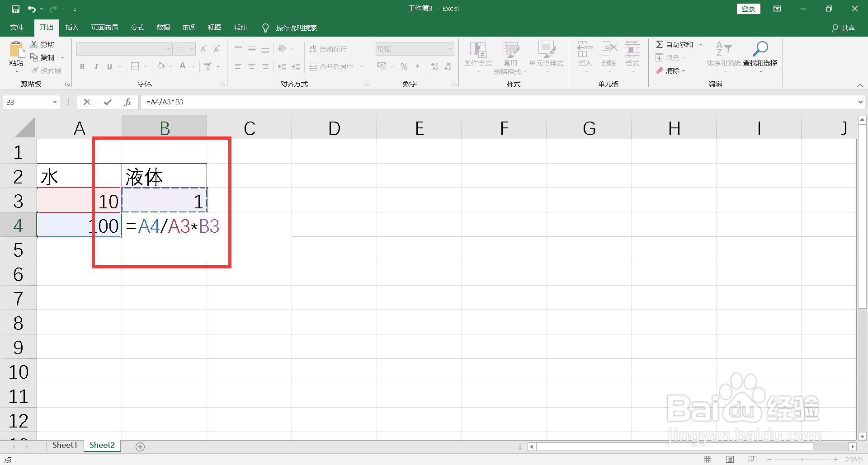Toggle Wrap Text (自动换行)
The image size is (868, 465).
(x=328, y=49)
